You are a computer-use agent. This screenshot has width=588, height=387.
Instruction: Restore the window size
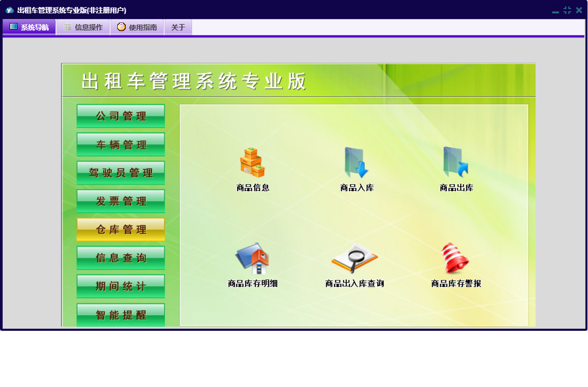click(567, 10)
